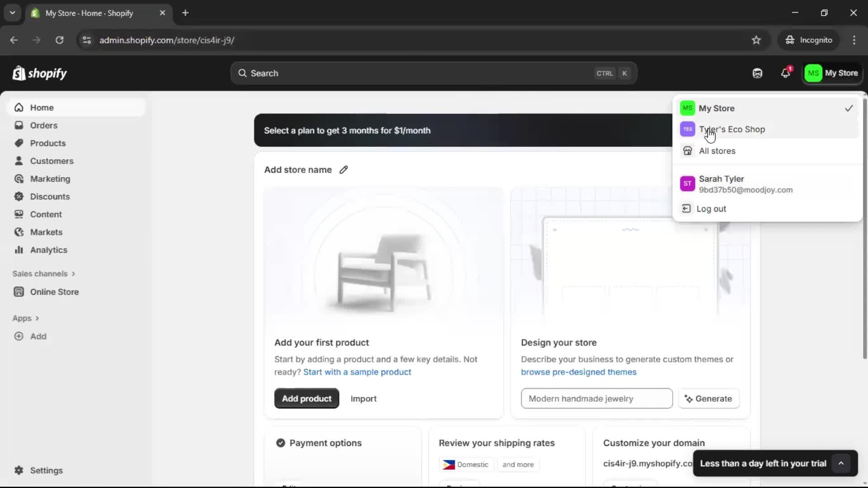Toggle the bookmark star in the address bar
This screenshot has height=488, width=868.
pos(756,40)
